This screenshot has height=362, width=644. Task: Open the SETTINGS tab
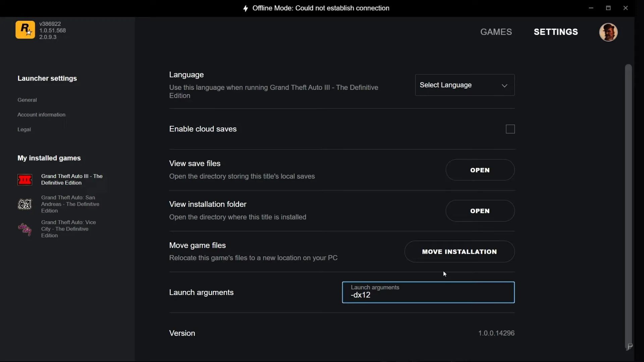coord(555,32)
